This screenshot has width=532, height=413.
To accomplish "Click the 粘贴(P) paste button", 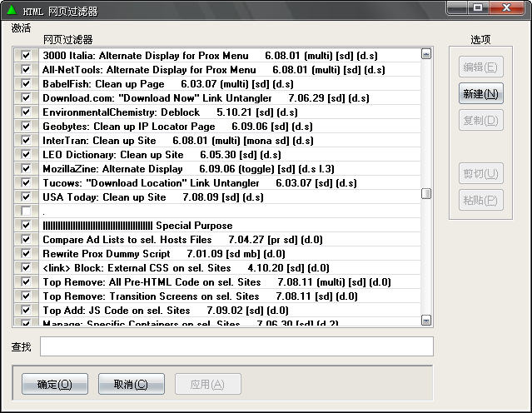I will tap(480, 200).
